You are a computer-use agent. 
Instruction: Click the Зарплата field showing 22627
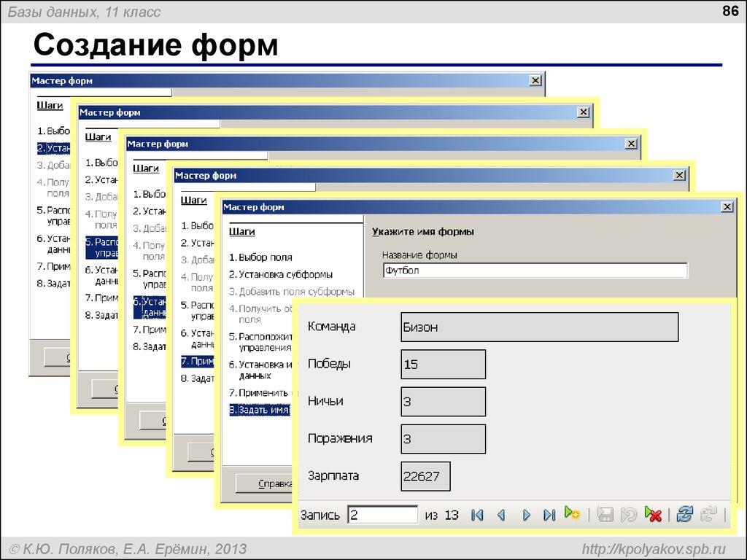[426, 475]
